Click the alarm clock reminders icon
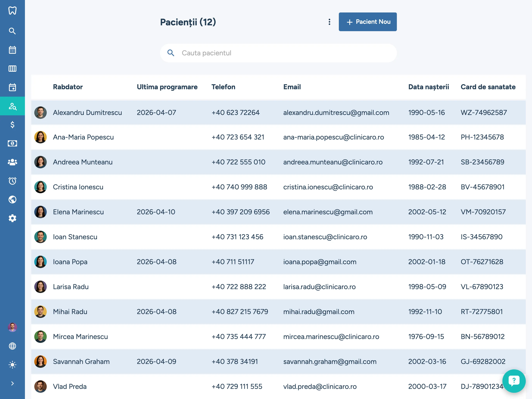Image resolution: width=532 pixels, height=399 pixels. pyautogui.click(x=12, y=181)
